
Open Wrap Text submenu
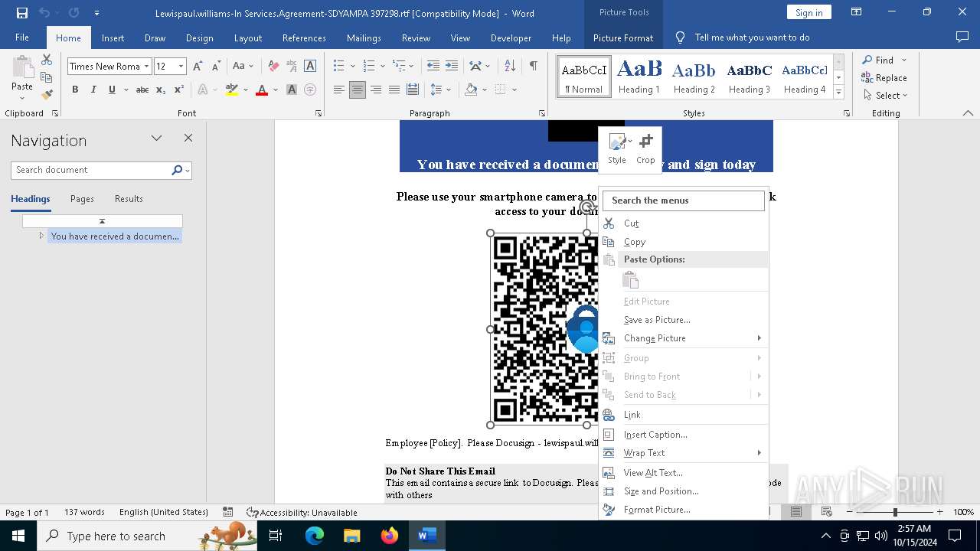click(684, 453)
